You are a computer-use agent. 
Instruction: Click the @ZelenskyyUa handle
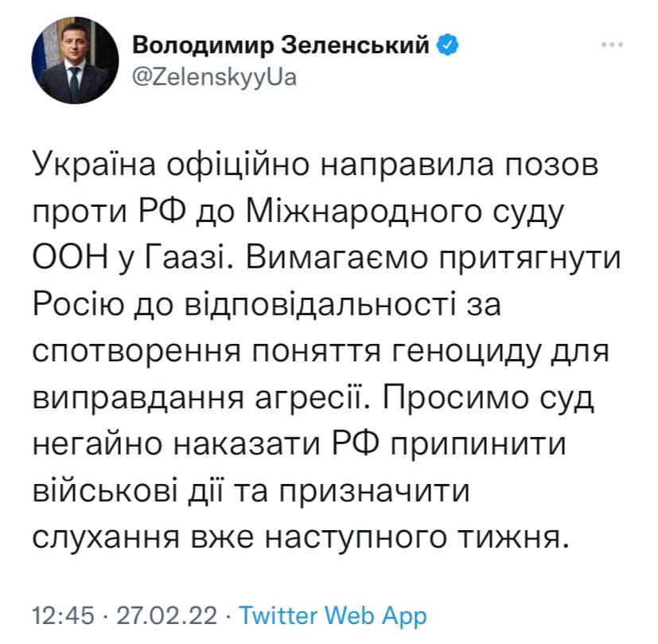[x=215, y=78]
